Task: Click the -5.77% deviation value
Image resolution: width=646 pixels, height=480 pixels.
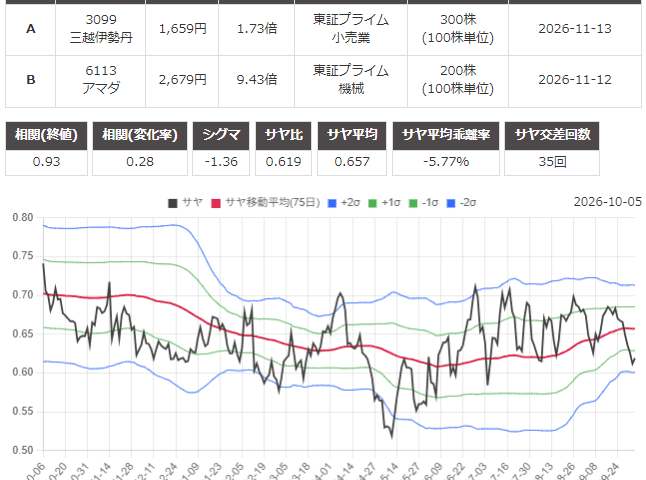Action: pos(446,162)
